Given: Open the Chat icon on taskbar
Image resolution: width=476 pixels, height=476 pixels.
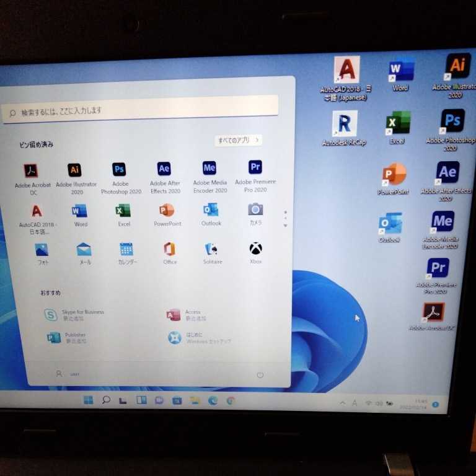Looking at the screenshot, I should coord(159,401).
